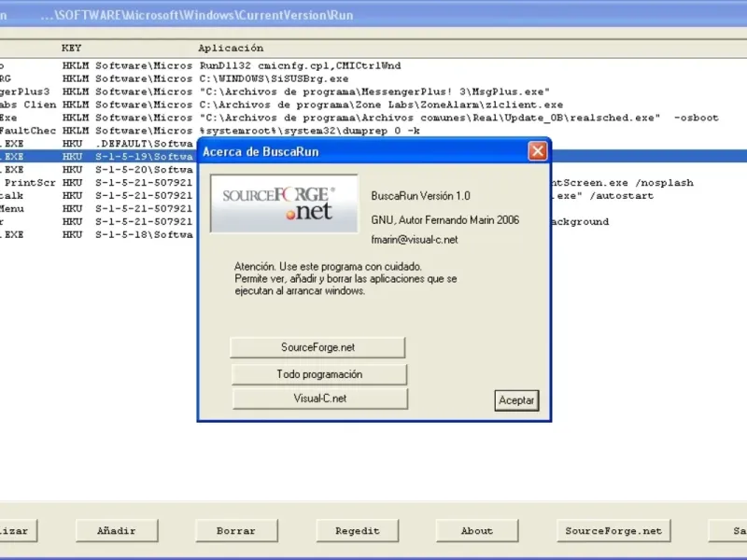The image size is (747, 560).
Task: Click the KEY column header
Action: (72, 49)
